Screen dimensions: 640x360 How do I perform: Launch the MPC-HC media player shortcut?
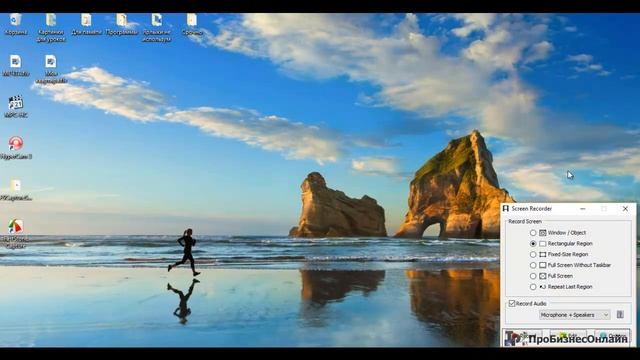pos(16,107)
